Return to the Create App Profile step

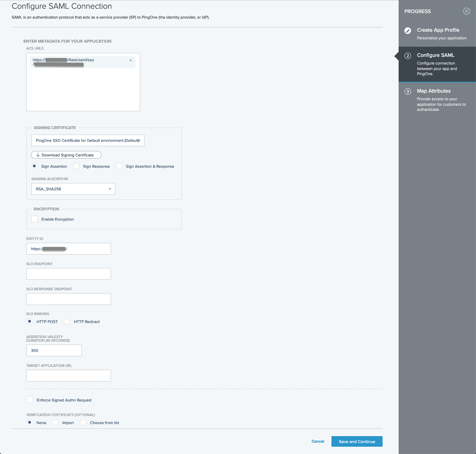point(438,30)
